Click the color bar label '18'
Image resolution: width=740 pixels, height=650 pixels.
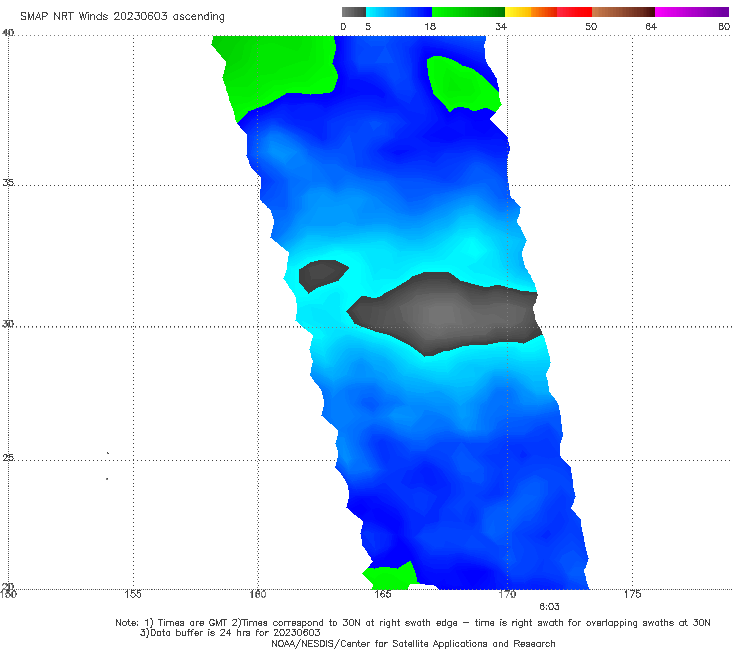(430, 26)
